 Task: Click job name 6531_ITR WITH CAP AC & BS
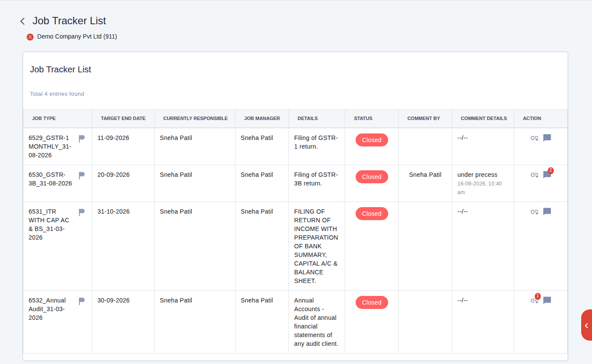click(x=49, y=224)
